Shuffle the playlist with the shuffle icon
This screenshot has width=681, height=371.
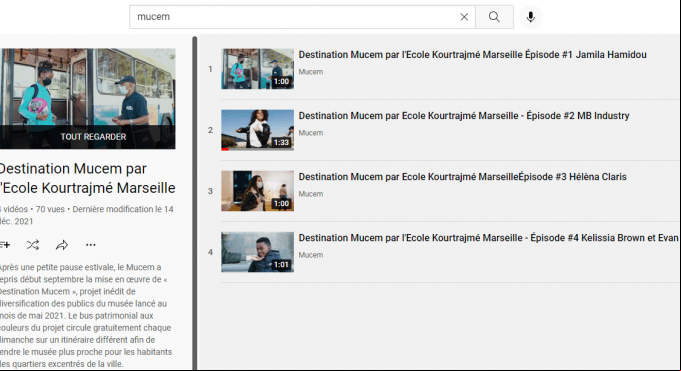click(33, 245)
